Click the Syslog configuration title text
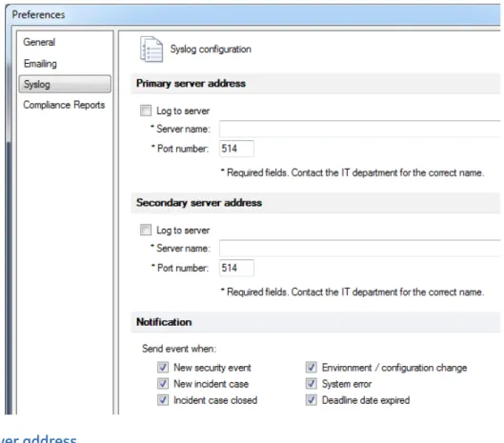Viewport: 504px width, 443px height. point(211,50)
